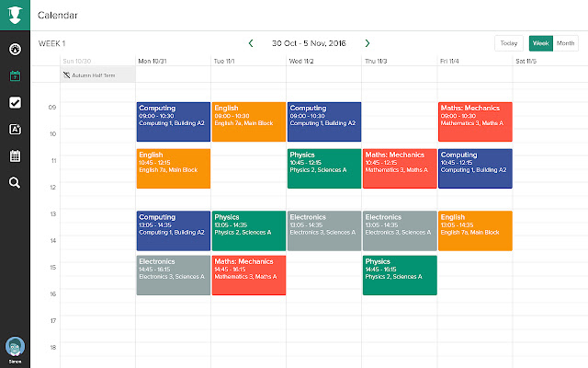The height and width of the screenshot is (368, 588).
Task: Click the search magnifier icon
Action: click(x=15, y=182)
